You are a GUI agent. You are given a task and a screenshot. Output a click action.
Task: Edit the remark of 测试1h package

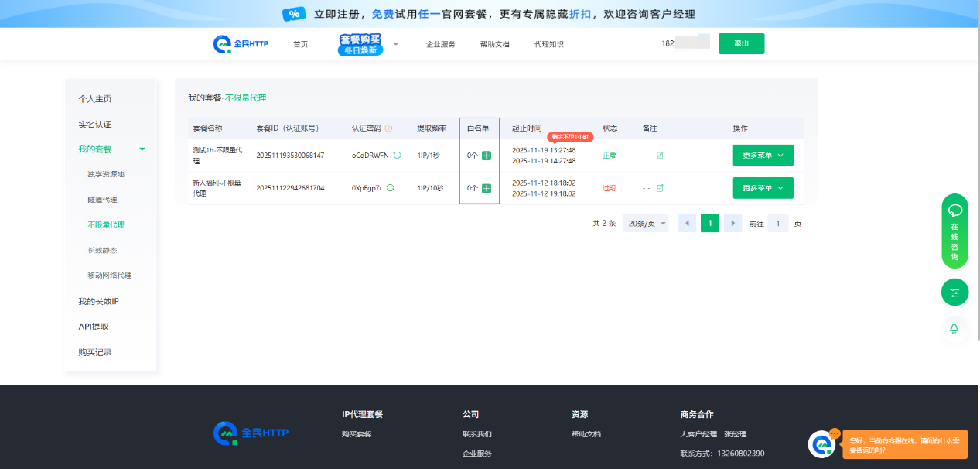tap(660, 156)
